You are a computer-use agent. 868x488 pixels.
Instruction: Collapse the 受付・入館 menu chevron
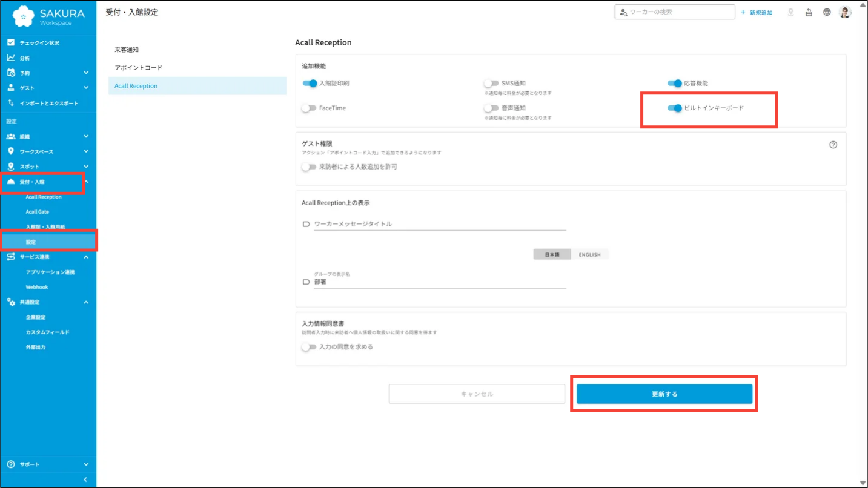point(86,182)
